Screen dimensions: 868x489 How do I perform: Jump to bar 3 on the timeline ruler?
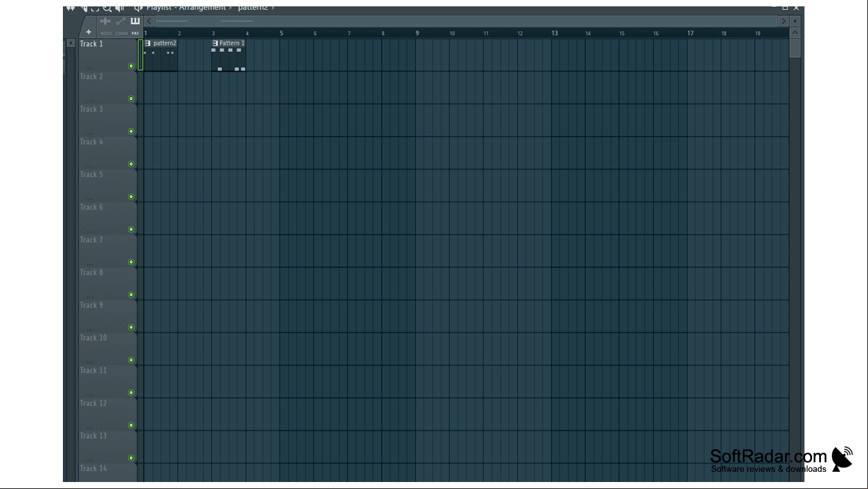[x=214, y=34]
